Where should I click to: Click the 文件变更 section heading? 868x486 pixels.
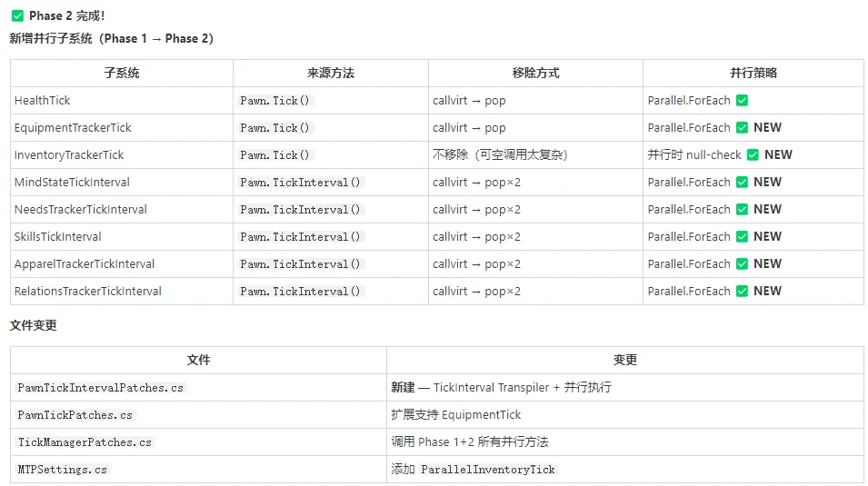(34, 325)
